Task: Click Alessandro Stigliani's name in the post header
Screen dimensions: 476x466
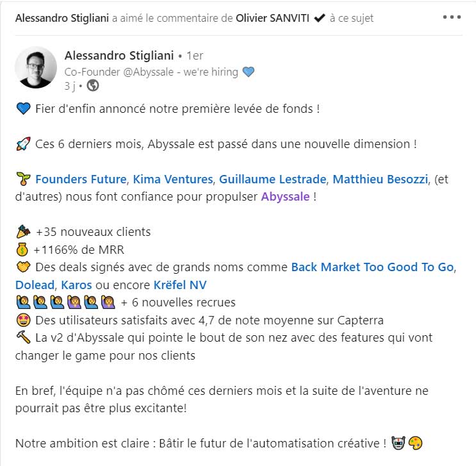Action: point(119,56)
